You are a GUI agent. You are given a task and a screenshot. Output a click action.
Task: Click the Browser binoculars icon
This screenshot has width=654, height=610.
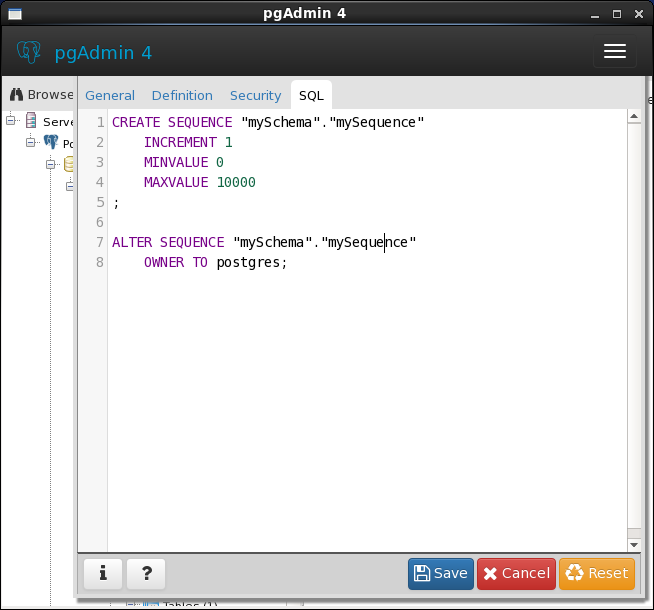coord(16,94)
